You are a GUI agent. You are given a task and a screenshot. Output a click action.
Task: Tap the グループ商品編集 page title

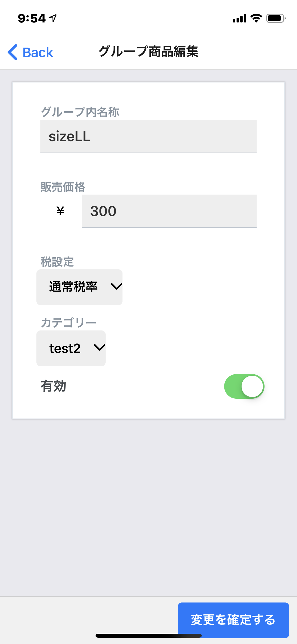148,52
